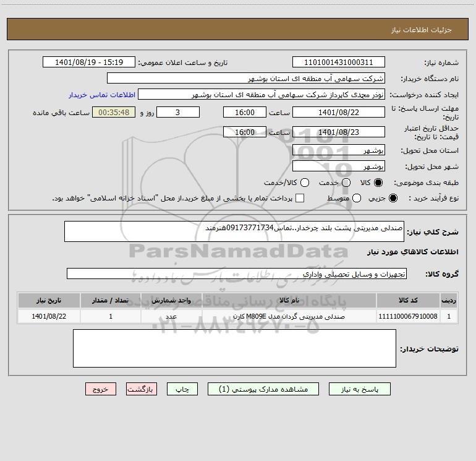Click the تاریخ نیاز column header
476x461 pixels.
[49, 300]
